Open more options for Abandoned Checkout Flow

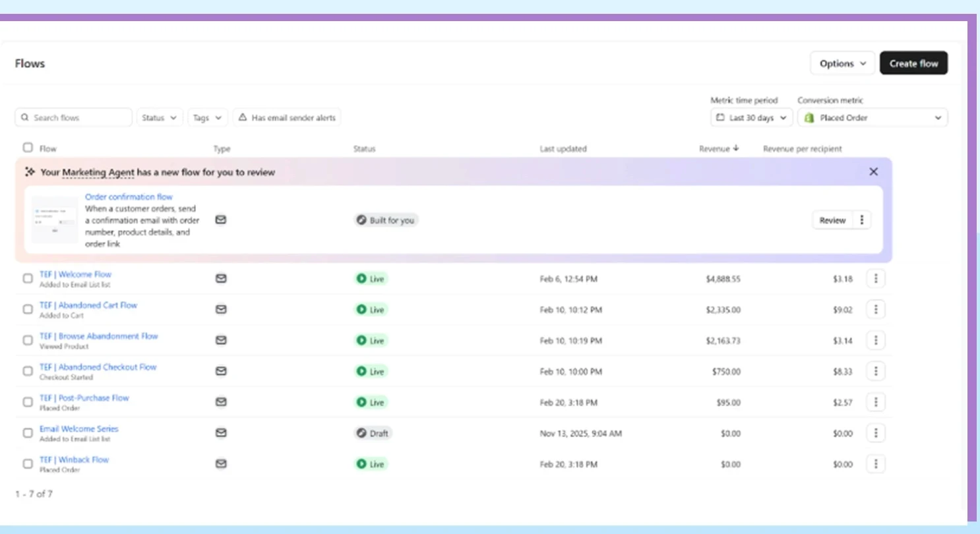pyautogui.click(x=875, y=372)
